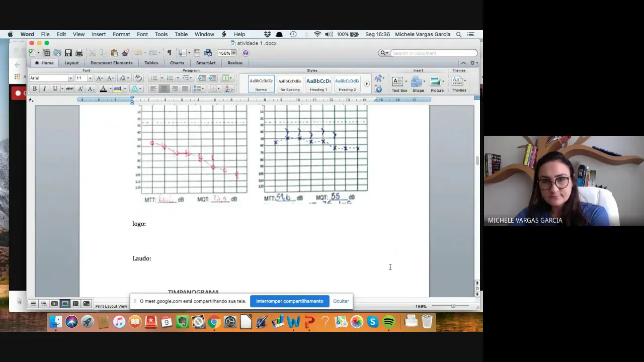Collapse the ribbon with the chevron
The image size is (644, 362).
[463, 63]
